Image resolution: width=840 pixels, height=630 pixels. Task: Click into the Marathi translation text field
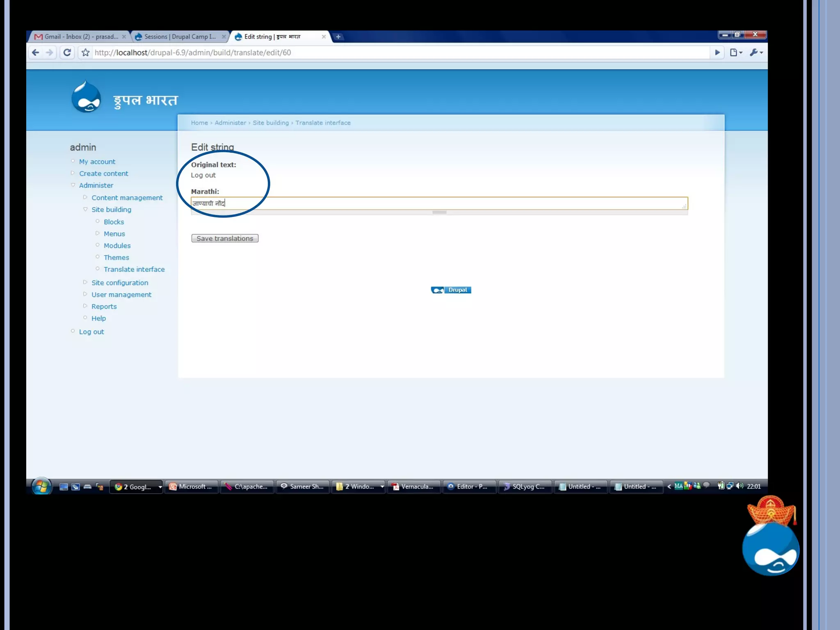pyautogui.click(x=439, y=203)
